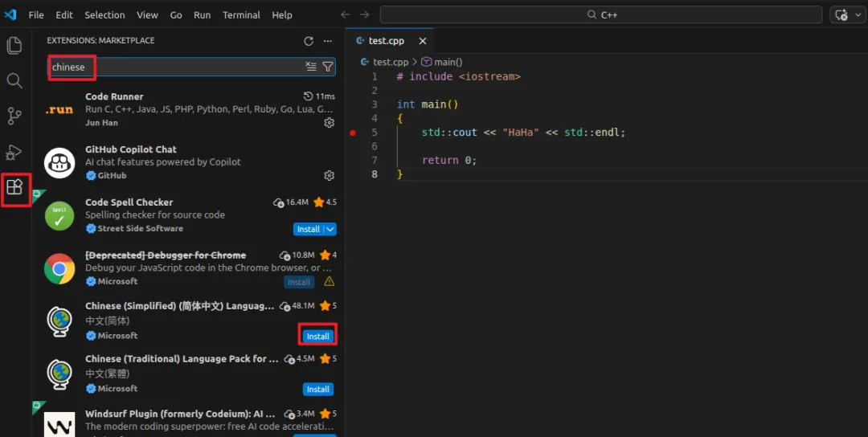The image size is (868, 437).
Task: Open the Search view in activity bar
Action: (x=14, y=81)
